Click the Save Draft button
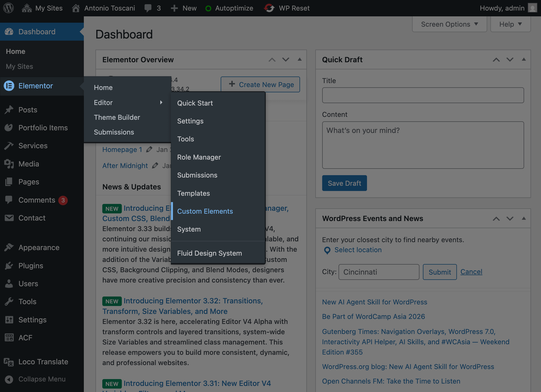541x392 pixels. pyautogui.click(x=344, y=183)
